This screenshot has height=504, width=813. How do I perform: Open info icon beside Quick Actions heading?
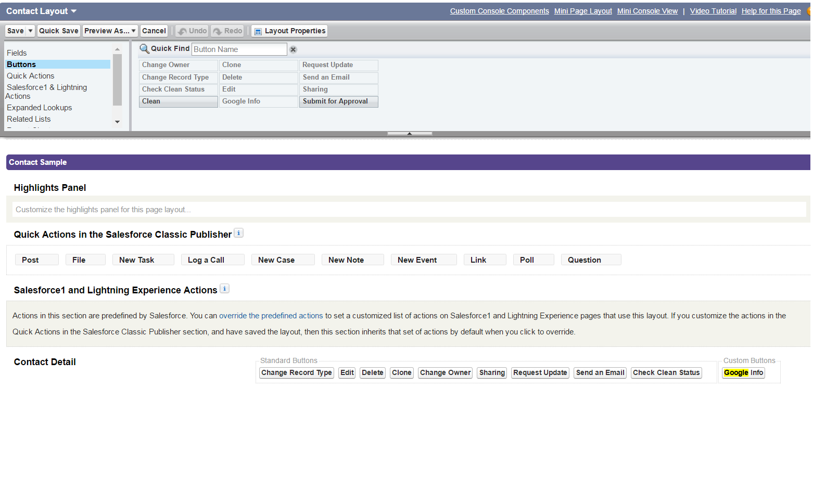[238, 233]
